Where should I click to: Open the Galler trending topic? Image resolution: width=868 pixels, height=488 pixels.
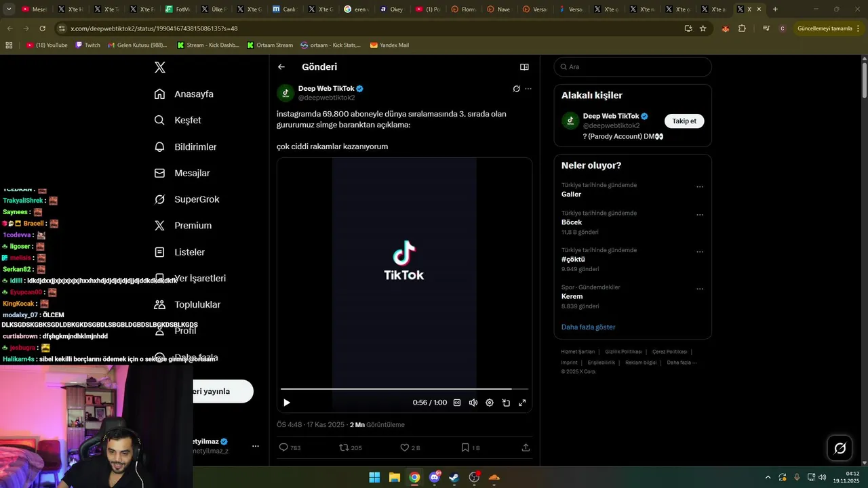click(572, 195)
